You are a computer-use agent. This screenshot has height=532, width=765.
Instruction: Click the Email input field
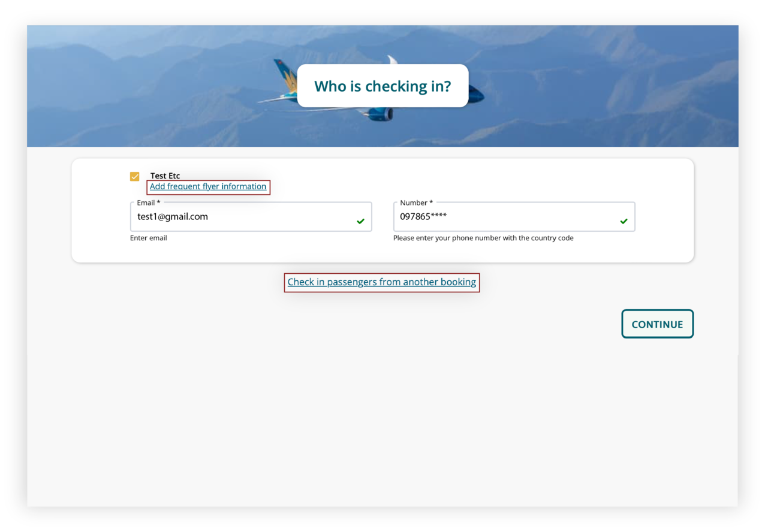pos(251,216)
